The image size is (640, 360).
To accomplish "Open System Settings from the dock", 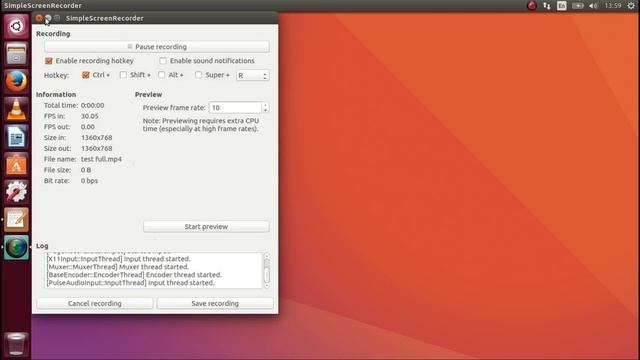I will click(16, 192).
